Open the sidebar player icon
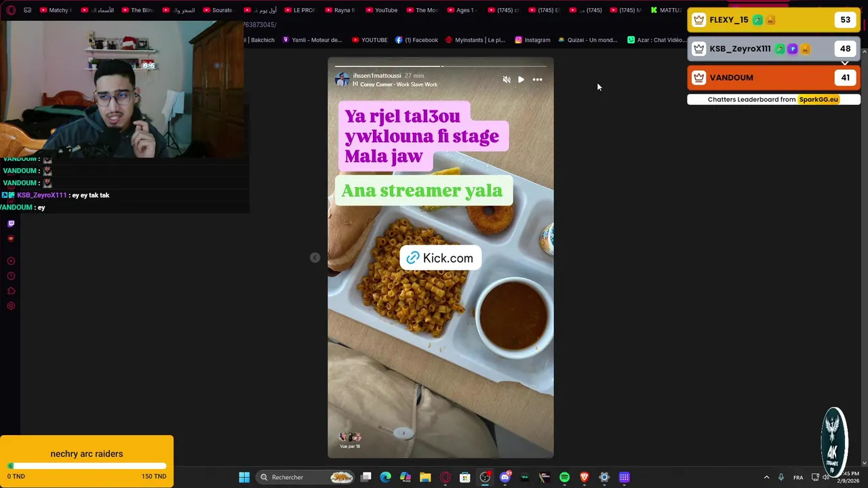868x488 pixels. 11,261
